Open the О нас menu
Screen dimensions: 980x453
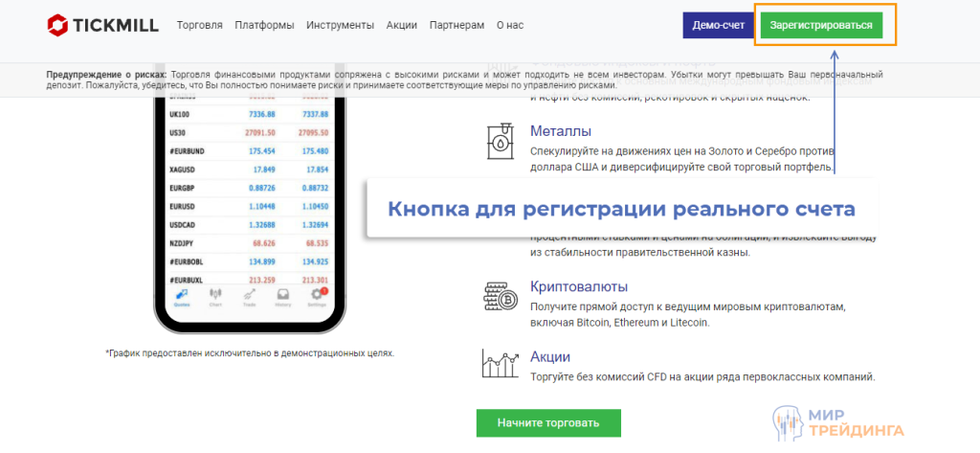click(x=511, y=25)
